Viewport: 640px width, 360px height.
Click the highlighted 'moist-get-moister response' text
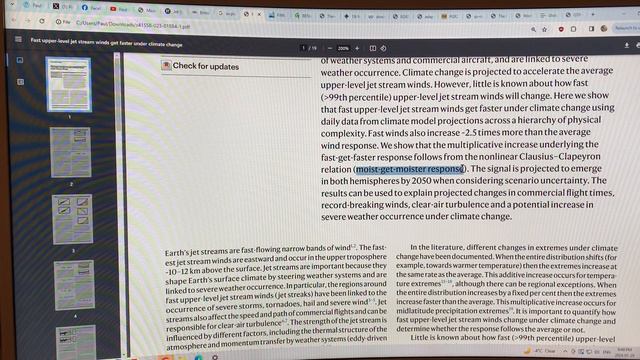point(410,169)
